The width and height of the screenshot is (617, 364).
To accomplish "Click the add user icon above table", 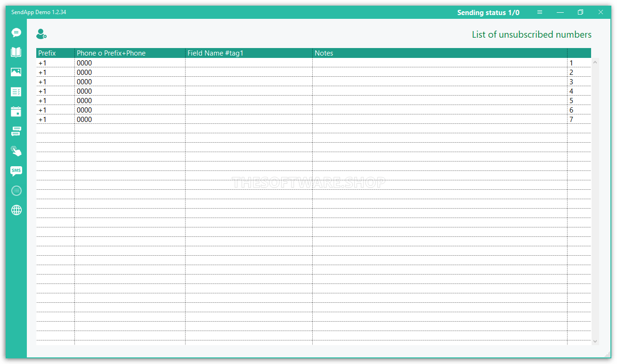I will [41, 34].
